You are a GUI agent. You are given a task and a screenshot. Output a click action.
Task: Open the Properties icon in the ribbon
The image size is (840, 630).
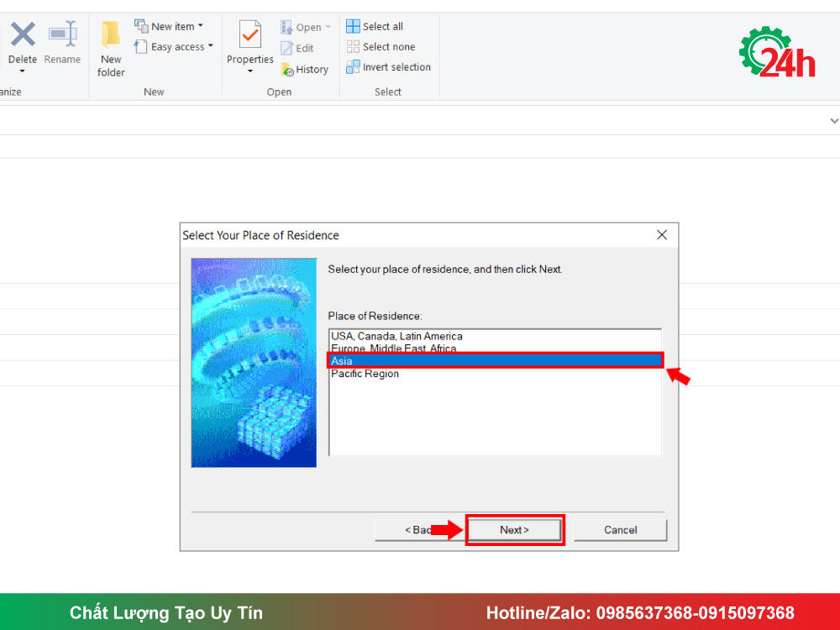[250, 34]
